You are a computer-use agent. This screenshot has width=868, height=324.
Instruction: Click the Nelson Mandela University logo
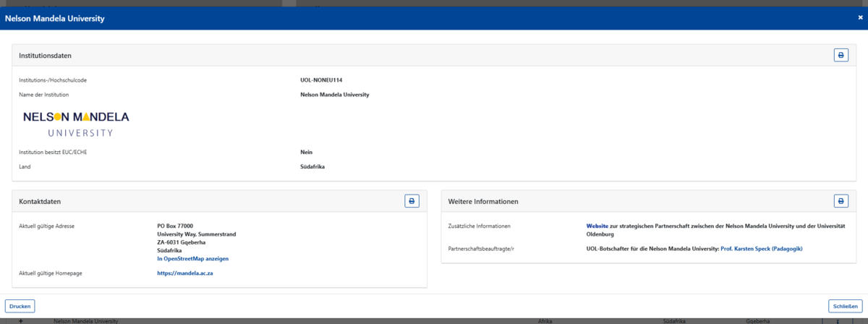(76, 123)
